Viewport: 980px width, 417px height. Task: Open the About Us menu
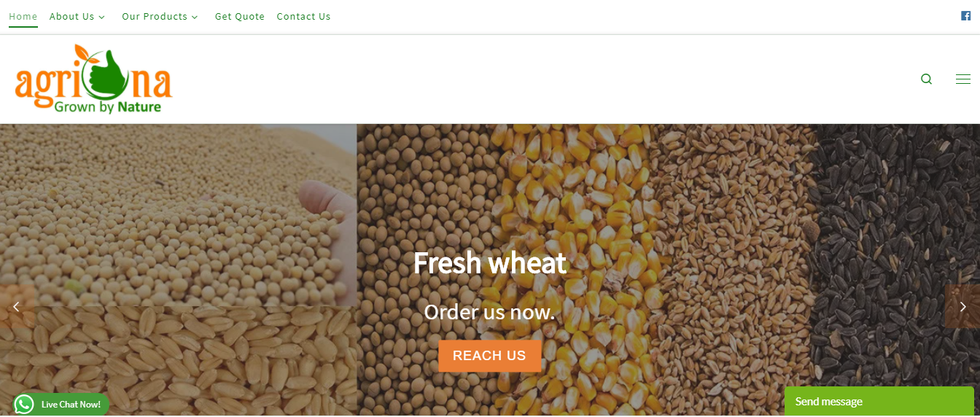point(72,16)
